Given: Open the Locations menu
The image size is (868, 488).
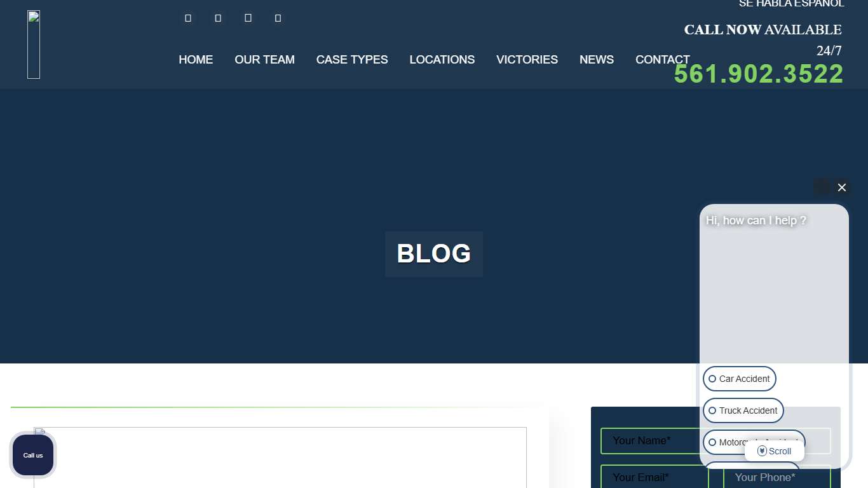Looking at the screenshot, I should click(x=442, y=60).
